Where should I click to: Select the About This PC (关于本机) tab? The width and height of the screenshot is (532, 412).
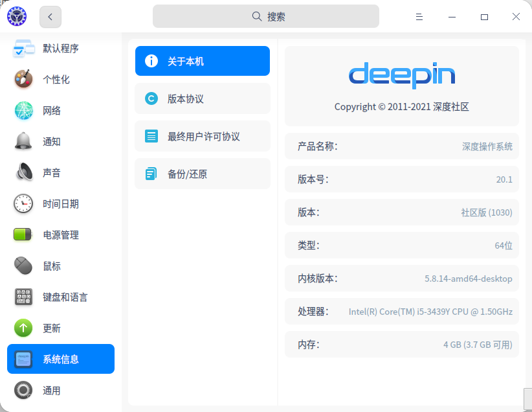(203, 62)
